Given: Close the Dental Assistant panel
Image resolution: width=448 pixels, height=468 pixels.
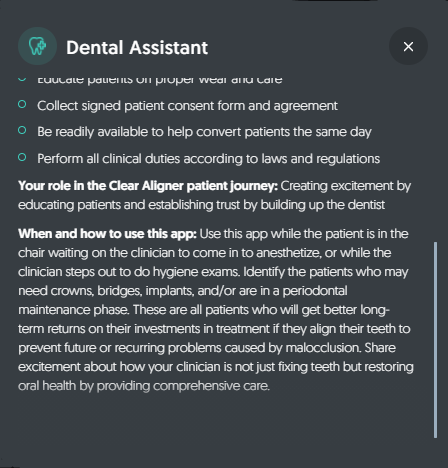Looking at the screenshot, I should pyautogui.click(x=408, y=46).
